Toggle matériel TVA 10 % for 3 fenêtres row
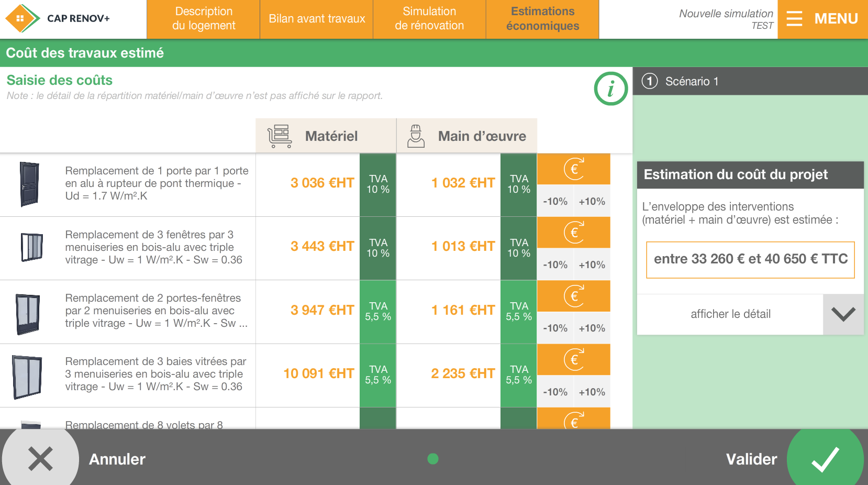The width and height of the screenshot is (868, 485). 378,248
